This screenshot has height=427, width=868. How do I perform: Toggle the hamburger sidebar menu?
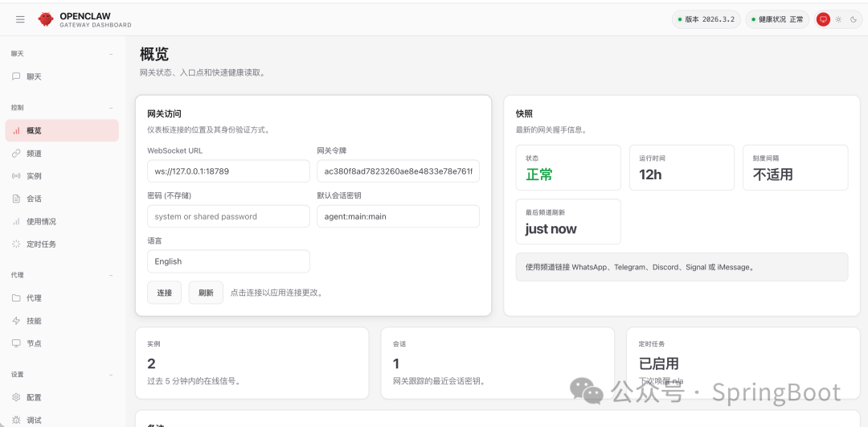20,19
